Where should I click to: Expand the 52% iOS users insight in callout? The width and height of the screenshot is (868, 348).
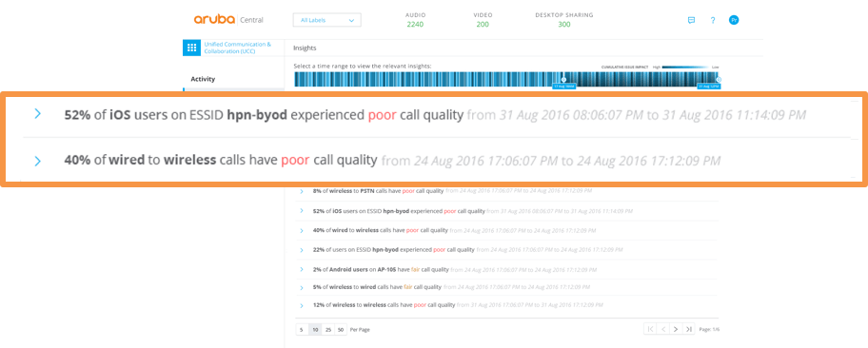click(x=38, y=114)
